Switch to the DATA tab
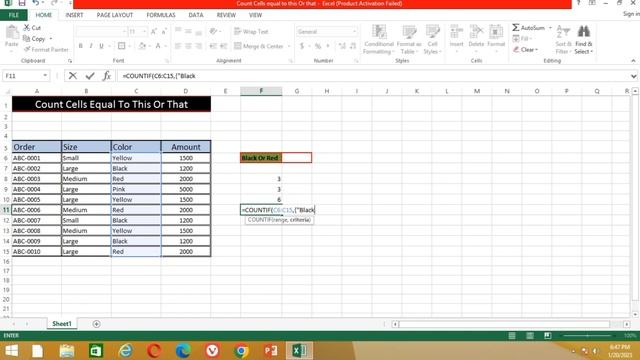Viewport: 640px width, 360px height. [196, 15]
